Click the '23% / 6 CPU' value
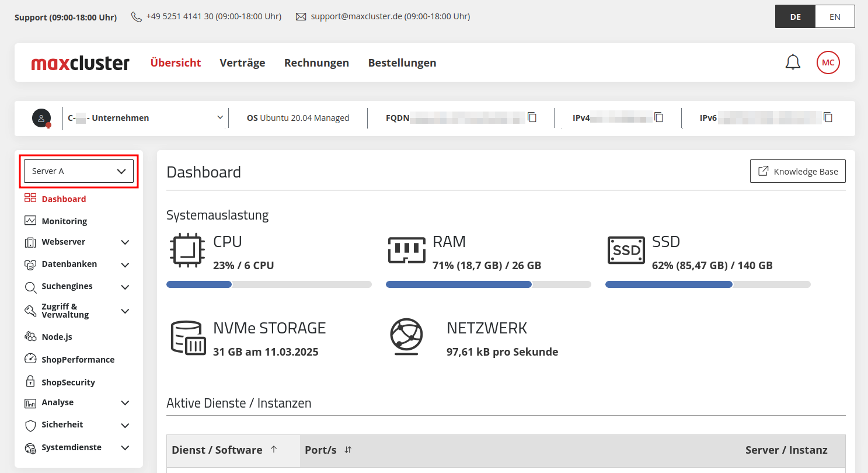The image size is (868, 473). tap(243, 266)
